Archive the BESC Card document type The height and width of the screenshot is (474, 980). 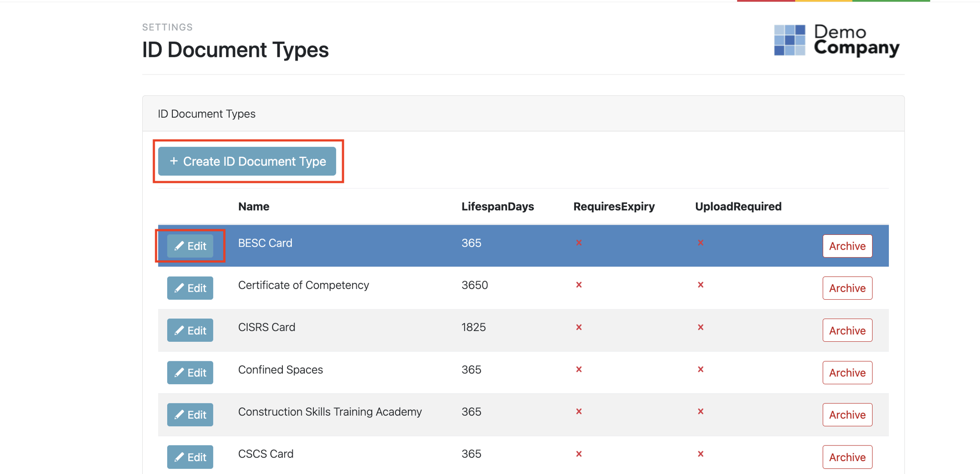click(847, 246)
